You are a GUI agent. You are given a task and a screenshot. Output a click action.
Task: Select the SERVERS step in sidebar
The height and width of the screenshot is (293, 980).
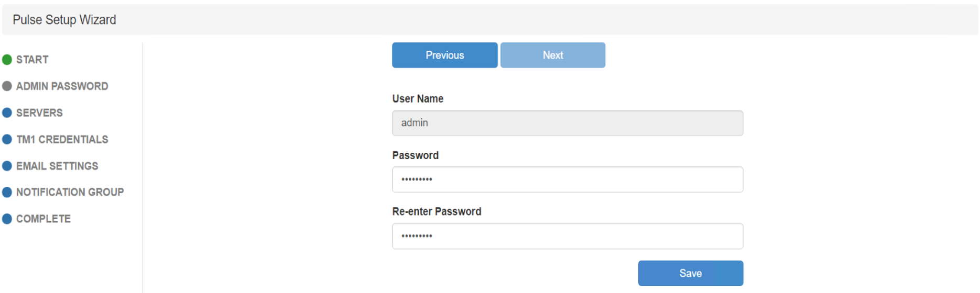[x=39, y=113]
